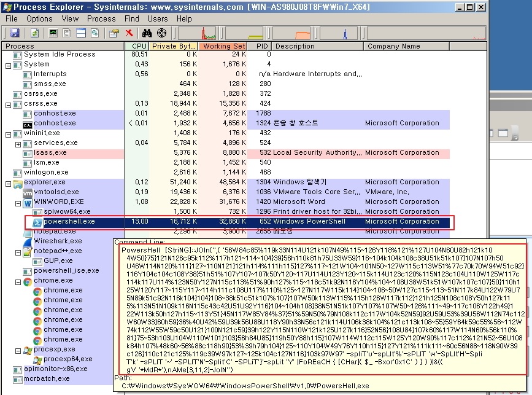Click the second conhost.exe console icon
The image size is (532, 395).
coord(28,125)
